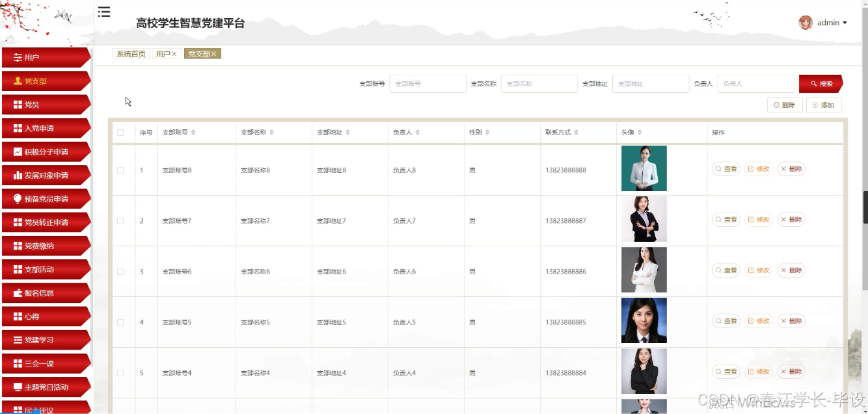868x414 pixels.
Task: Open the avatar photo of 负责人8
Action: pos(644,168)
